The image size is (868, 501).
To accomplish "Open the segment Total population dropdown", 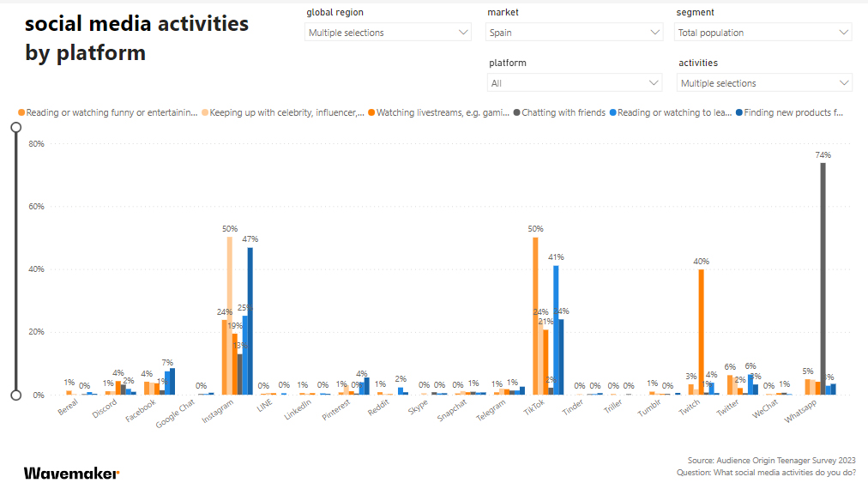I will coord(763,33).
